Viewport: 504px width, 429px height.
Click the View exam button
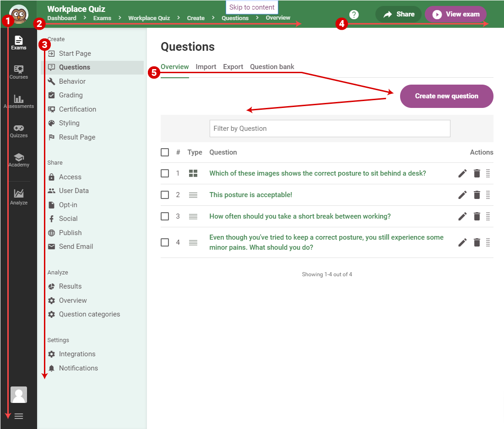tap(455, 14)
